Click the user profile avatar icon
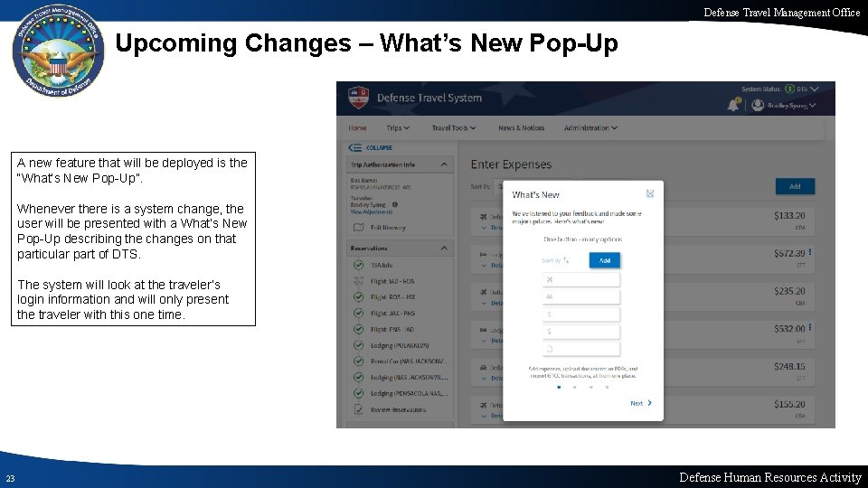The width and height of the screenshot is (868, 488). [x=758, y=105]
